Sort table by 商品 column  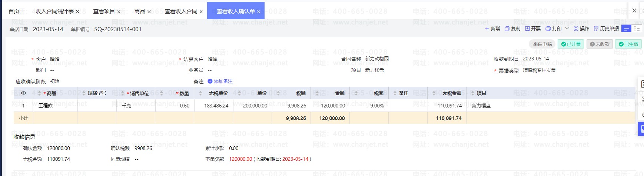tap(40, 93)
